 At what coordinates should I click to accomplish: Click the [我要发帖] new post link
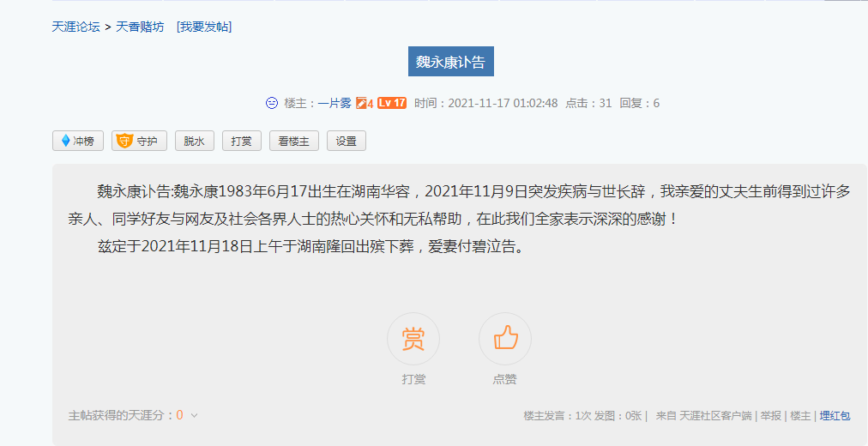tap(204, 27)
